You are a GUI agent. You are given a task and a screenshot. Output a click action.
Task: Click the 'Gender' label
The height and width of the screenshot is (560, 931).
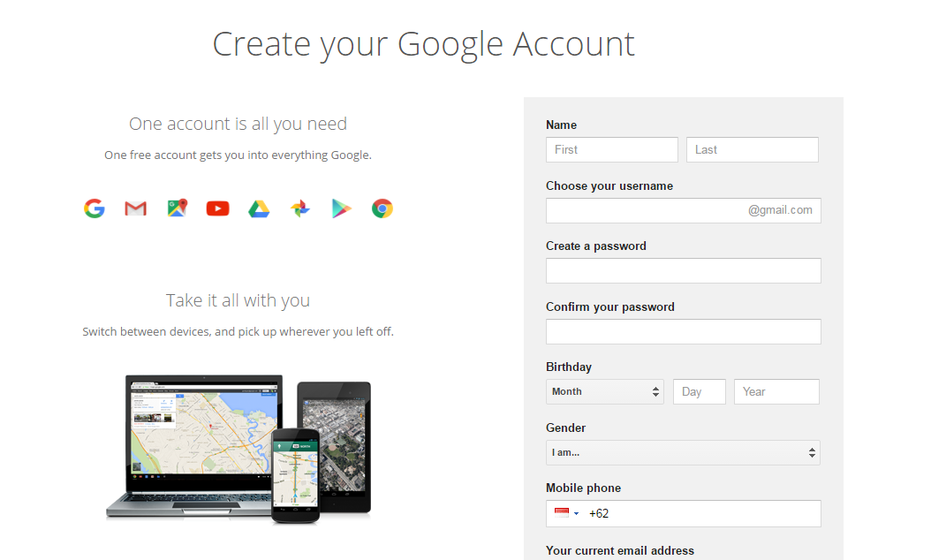coord(566,428)
